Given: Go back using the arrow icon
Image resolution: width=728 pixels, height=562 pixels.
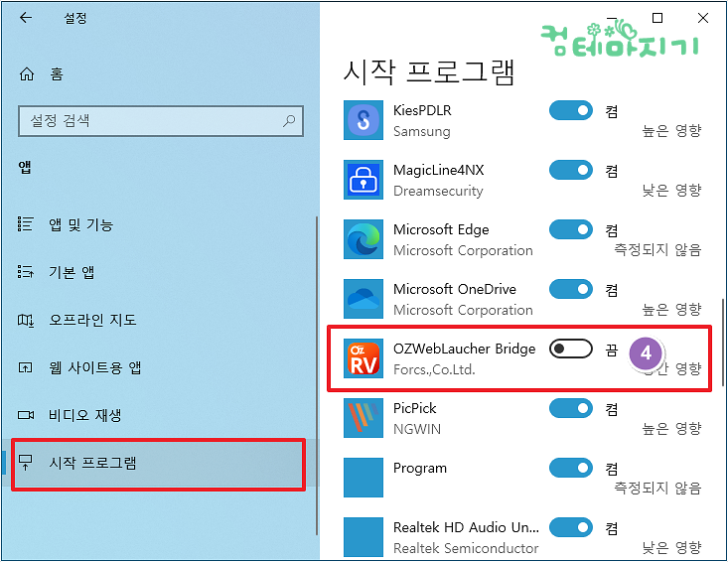Looking at the screenshot, I should pyautogui.click(x=26, y=18).
